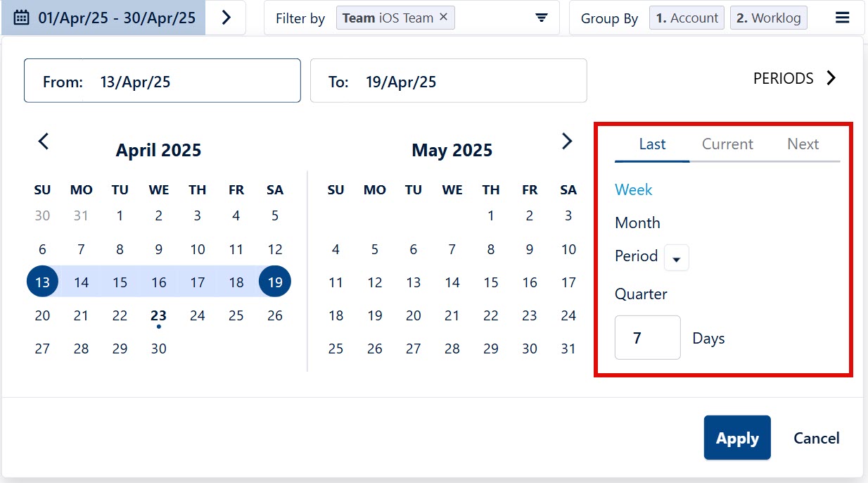868x483 pixels.
Task: Select the Quarter period option
Action: [641, 294]
